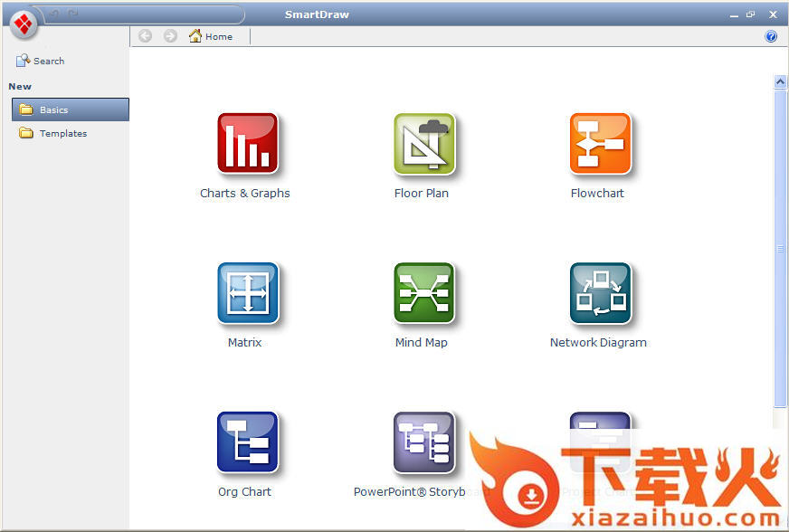Open the Flowchart icon
Viewport: 789px width, 532px height.
click(600, 144)
